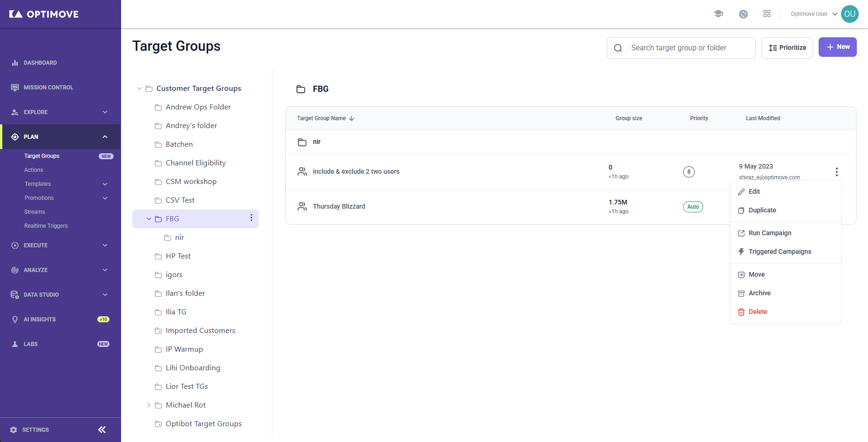Click the Explore people-search icon
Viewport: 868px width, 442px height.
click(15, 112)
